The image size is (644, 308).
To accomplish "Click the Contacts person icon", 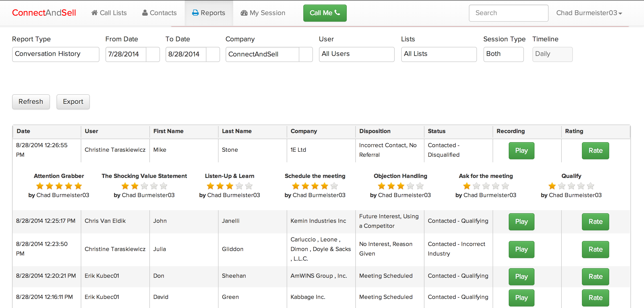I will [145, 13].
